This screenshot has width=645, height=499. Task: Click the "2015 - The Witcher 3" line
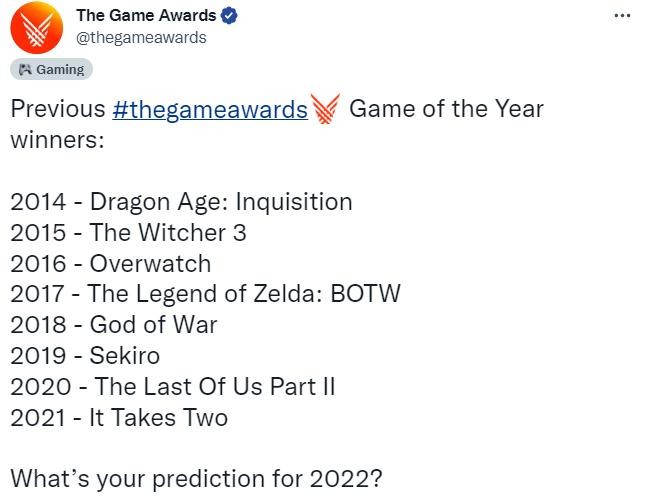tap(128, 233)
